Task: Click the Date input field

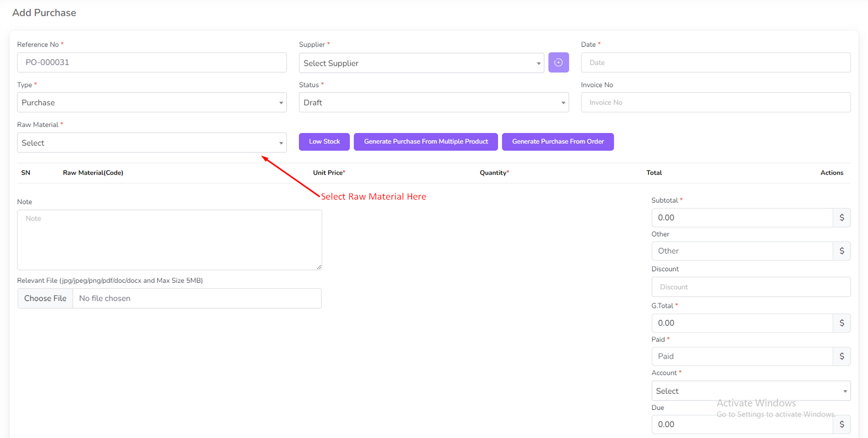Action: [715, 62]
